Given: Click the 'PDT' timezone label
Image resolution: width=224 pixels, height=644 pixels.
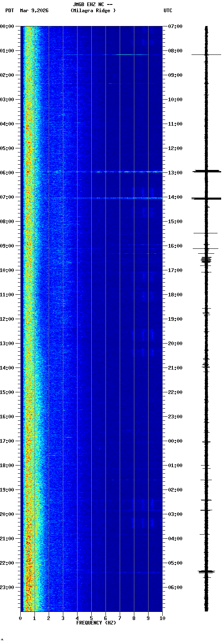Looking at the screenshot, I should (9, 11).
